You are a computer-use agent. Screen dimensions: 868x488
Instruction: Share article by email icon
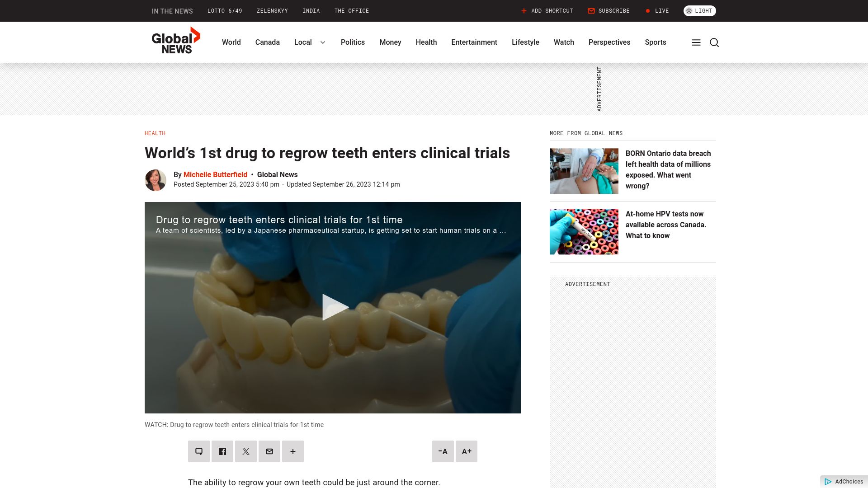269,451
